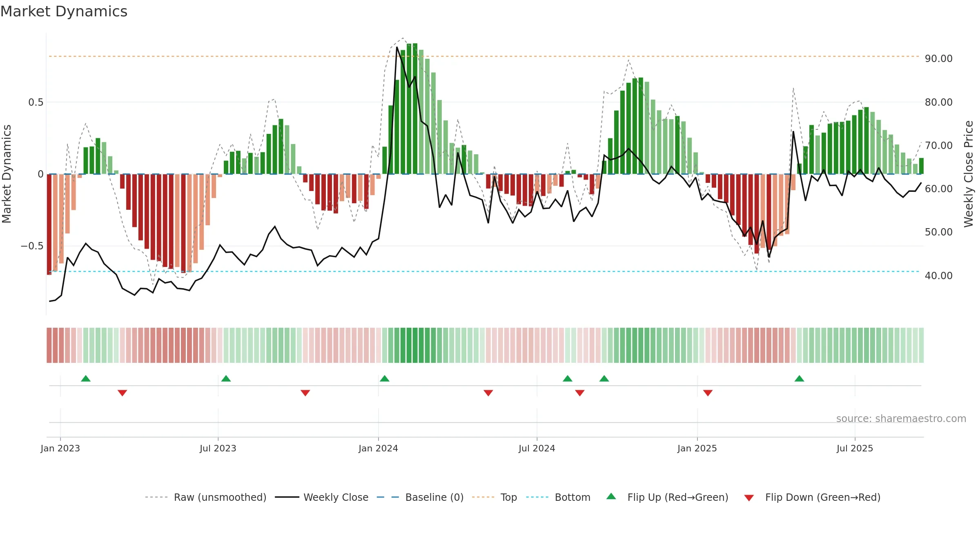Click the 0.5 left axis tick label
The image size is (980, 551).
tap(36, 102)
